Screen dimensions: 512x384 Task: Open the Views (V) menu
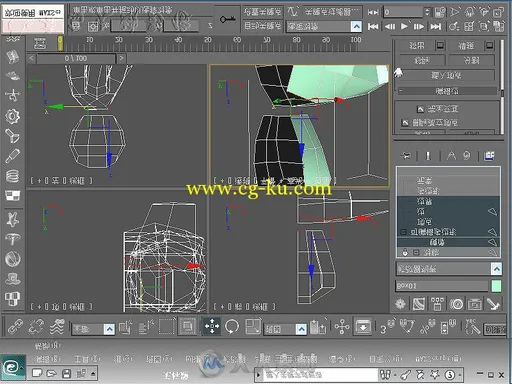click(159, 359)
